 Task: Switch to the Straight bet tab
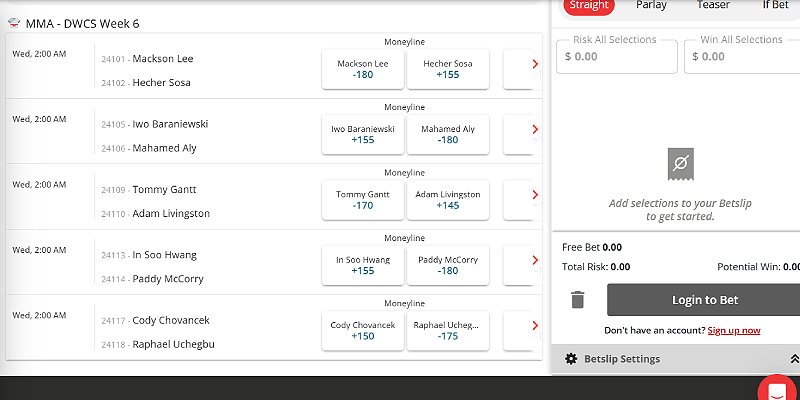click(589, 5)
